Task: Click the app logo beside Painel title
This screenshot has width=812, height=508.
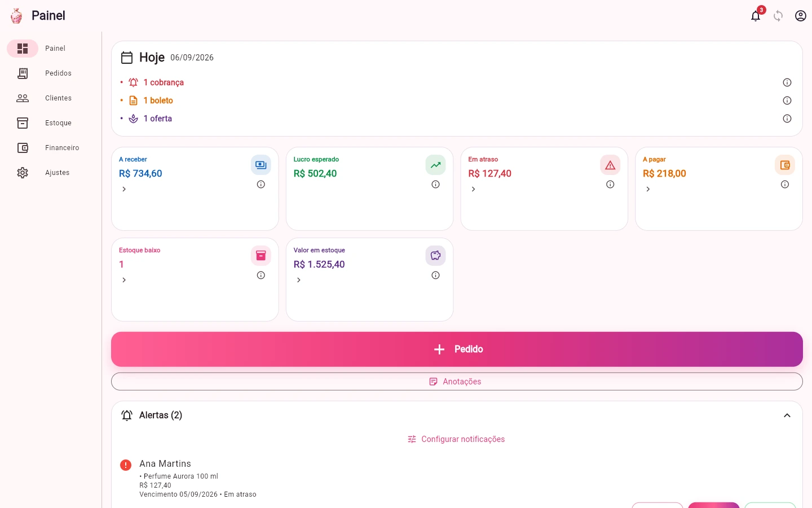Action: tap(16, 16)
